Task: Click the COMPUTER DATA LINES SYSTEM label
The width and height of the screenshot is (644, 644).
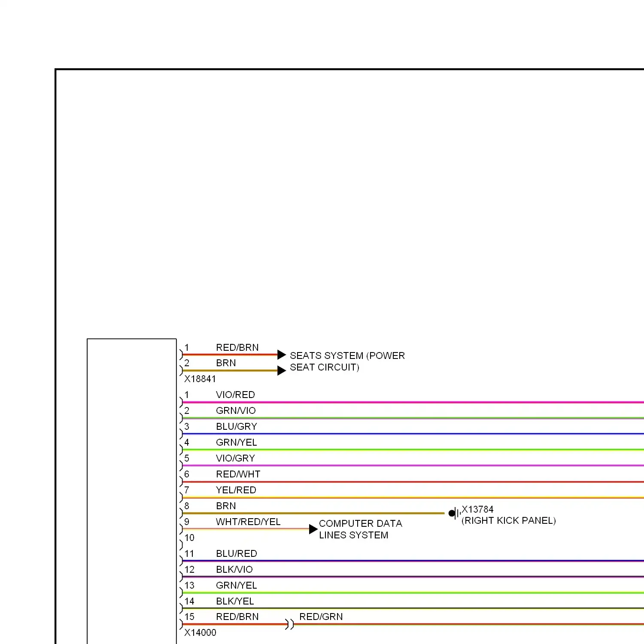Action: [361, 529]
